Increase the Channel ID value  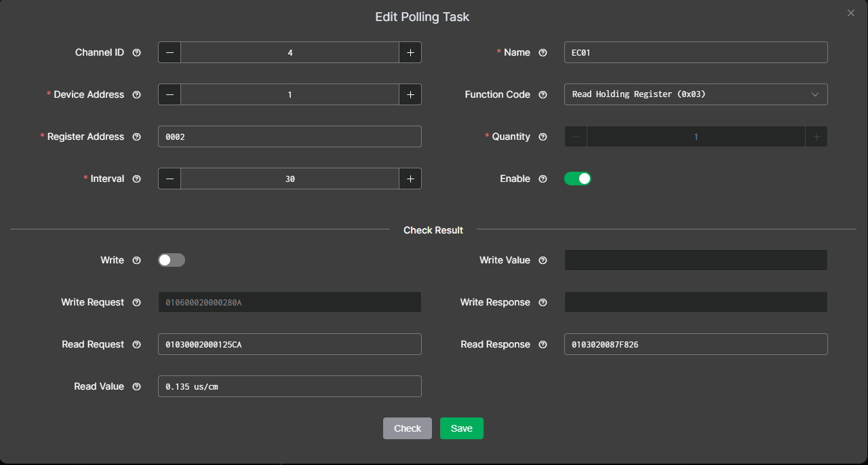(410, 52)
